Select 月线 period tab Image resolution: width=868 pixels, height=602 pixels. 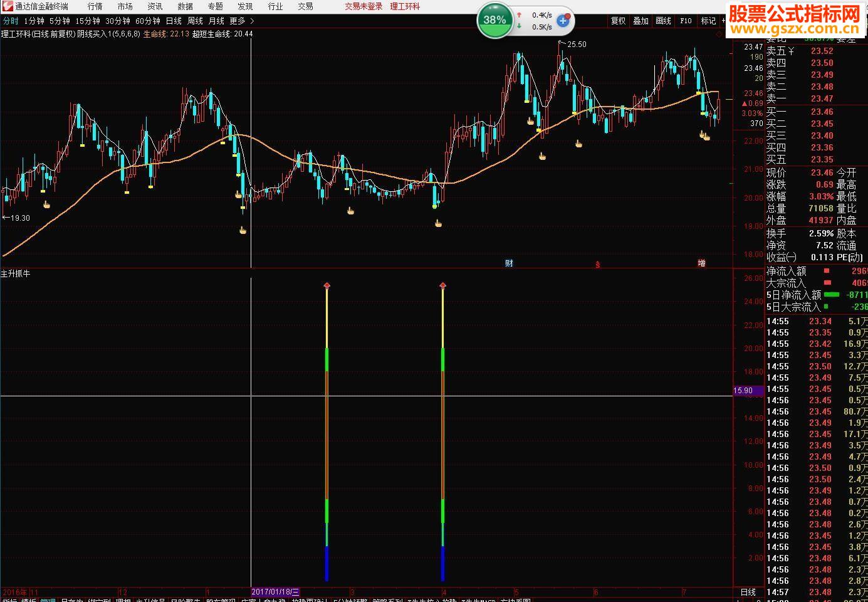216,21
